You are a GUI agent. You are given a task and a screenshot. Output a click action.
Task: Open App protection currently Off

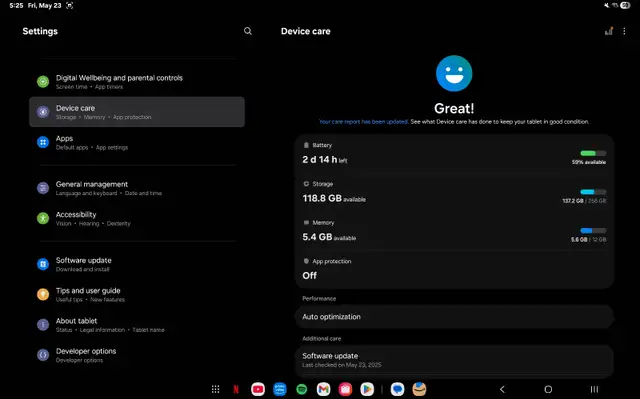pos(454,270)
